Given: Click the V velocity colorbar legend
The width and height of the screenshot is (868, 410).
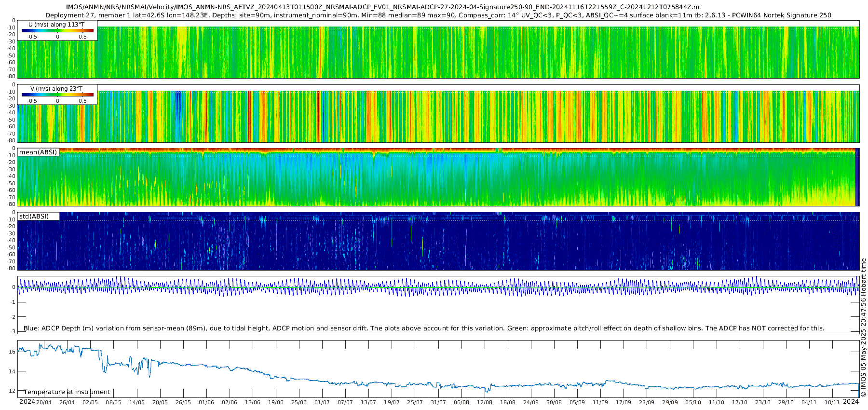Looking at the screenshot, I should 57,95.
